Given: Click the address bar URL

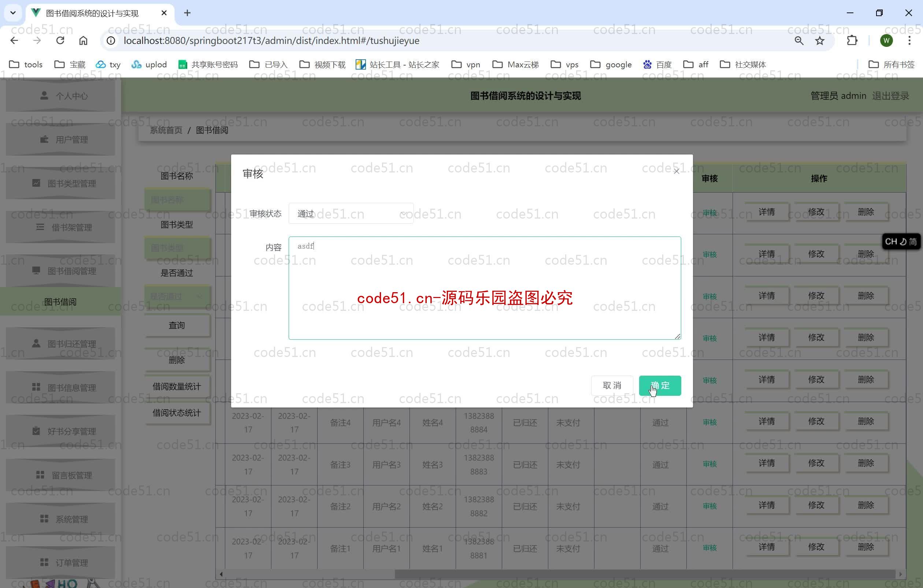Looking at the screenshot, I should click(x=271, y=41).
